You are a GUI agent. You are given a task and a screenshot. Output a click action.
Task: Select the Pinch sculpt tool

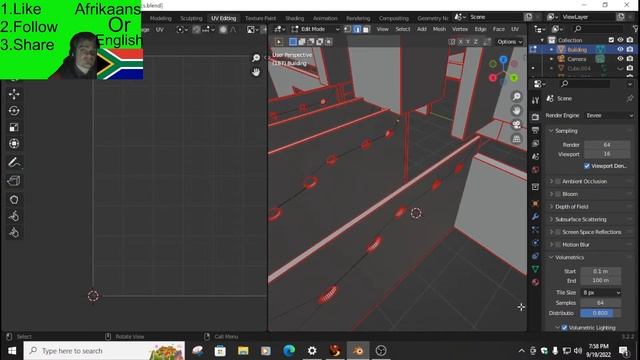click(x=14, y=233)
